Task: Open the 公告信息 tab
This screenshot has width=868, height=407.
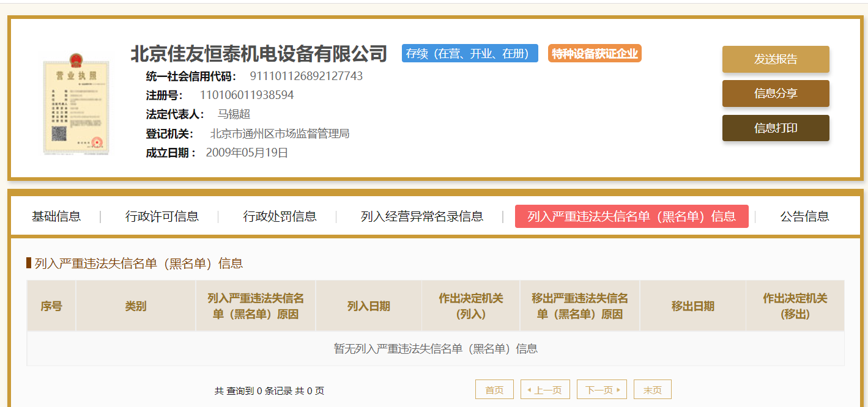Action: pos(804,216)
